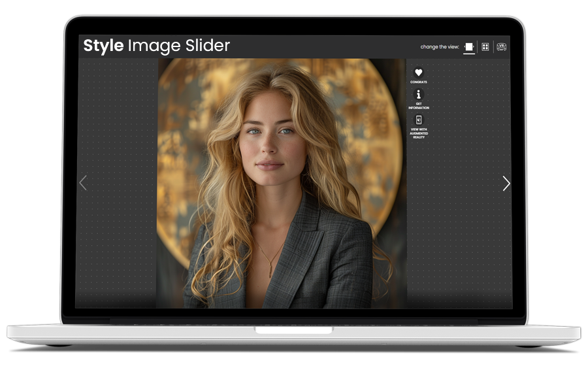Go to previous image with left arrow
588x368 pixels.
[83, 183]
